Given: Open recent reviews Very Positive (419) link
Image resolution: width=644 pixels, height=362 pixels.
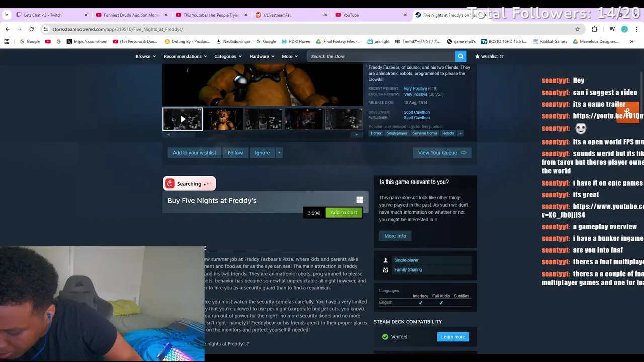Looking at the screenshot, I should click(x=420, y=89).
